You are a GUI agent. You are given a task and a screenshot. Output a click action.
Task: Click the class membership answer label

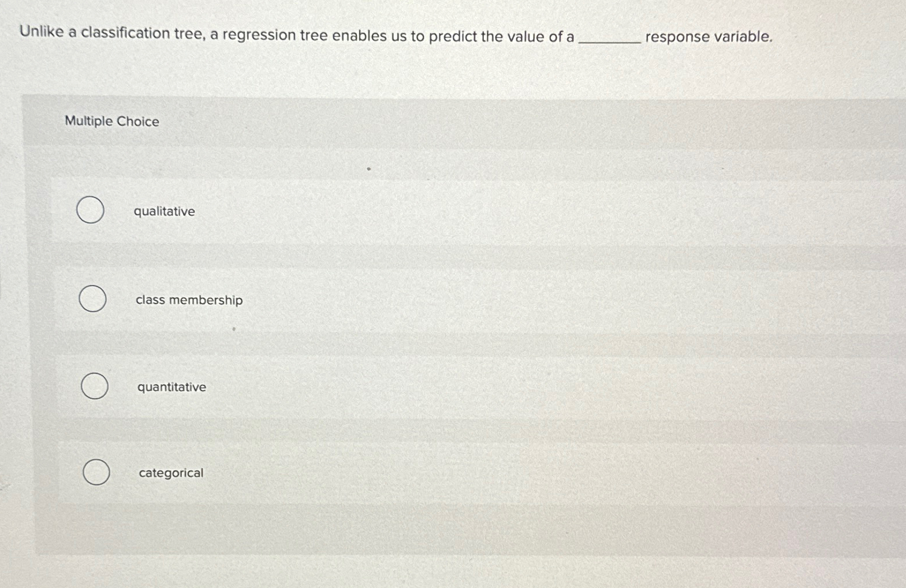point(189,300)
